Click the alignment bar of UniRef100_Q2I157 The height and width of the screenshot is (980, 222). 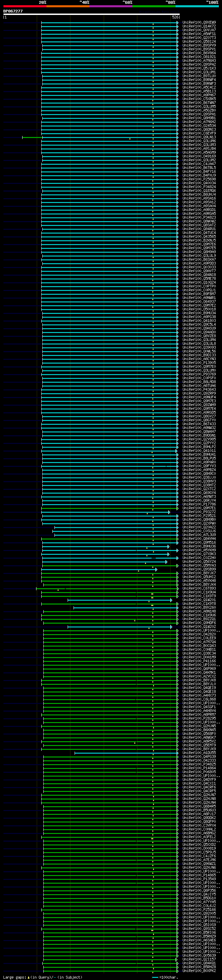(110, 960)
